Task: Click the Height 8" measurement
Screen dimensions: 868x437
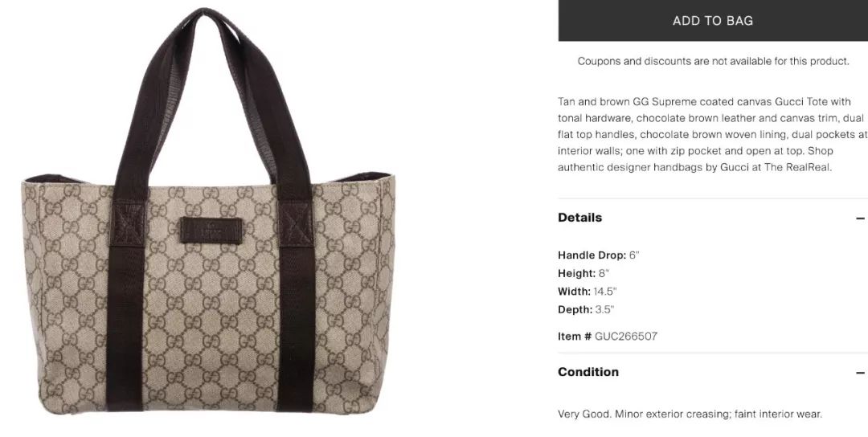Action: tap(583, 273)
